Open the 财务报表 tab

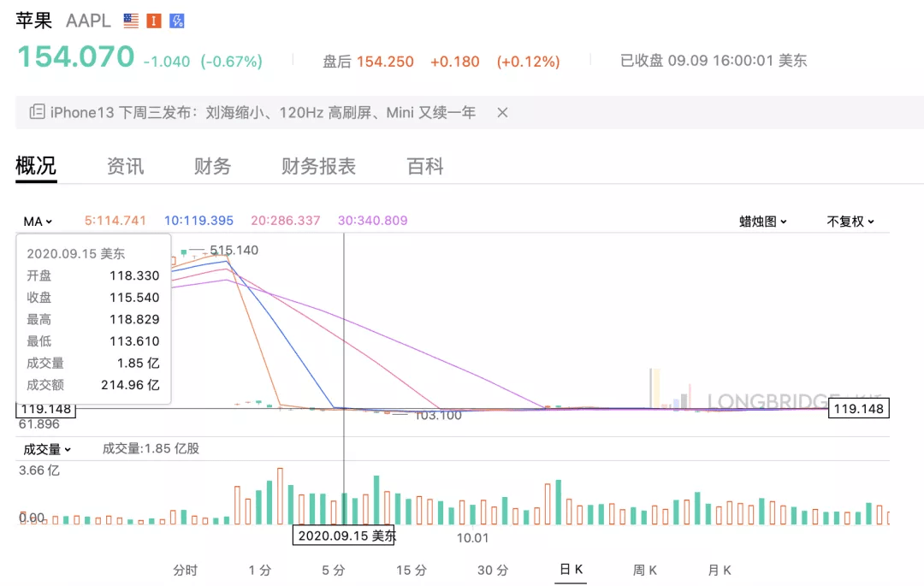[x=318, y=166]
